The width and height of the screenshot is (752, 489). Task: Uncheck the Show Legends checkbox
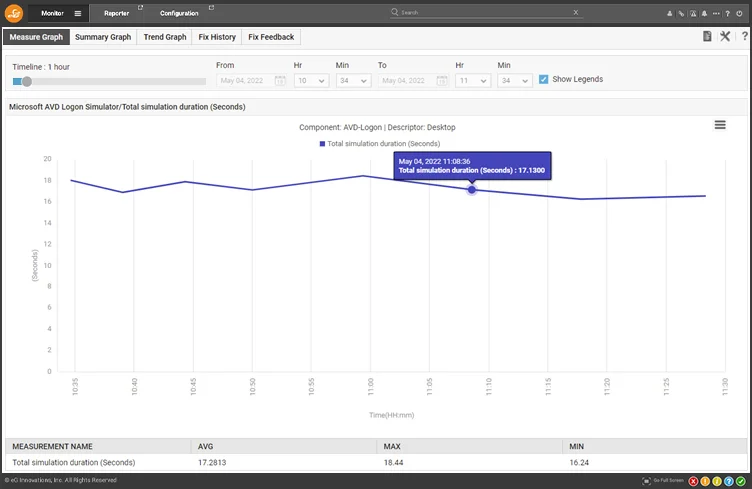543,80
